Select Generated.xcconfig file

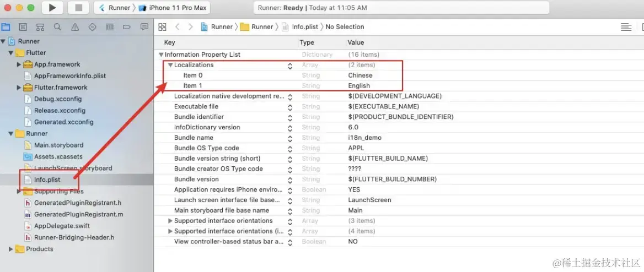pyautogui.click(x=63, y=122)
